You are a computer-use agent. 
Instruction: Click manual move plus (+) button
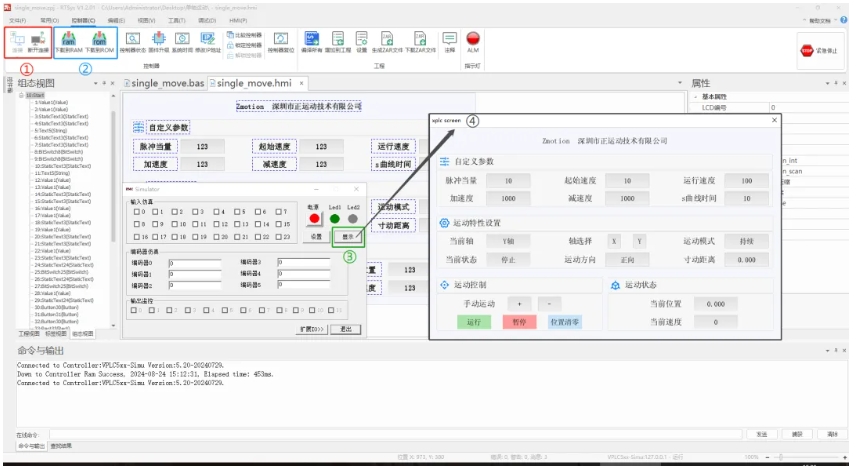coord(519,304)
